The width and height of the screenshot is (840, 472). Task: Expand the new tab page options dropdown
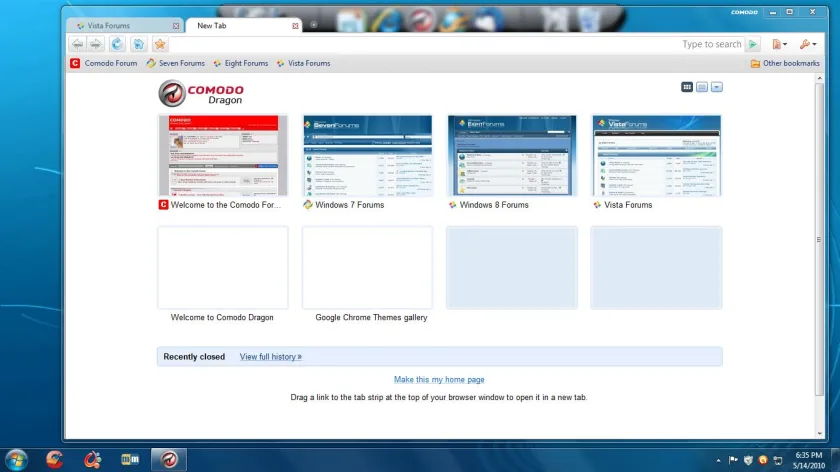(717, 87)
